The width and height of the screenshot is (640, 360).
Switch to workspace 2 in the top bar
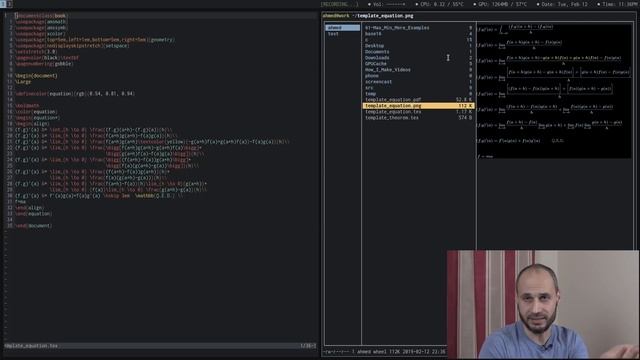pos(9,4)
